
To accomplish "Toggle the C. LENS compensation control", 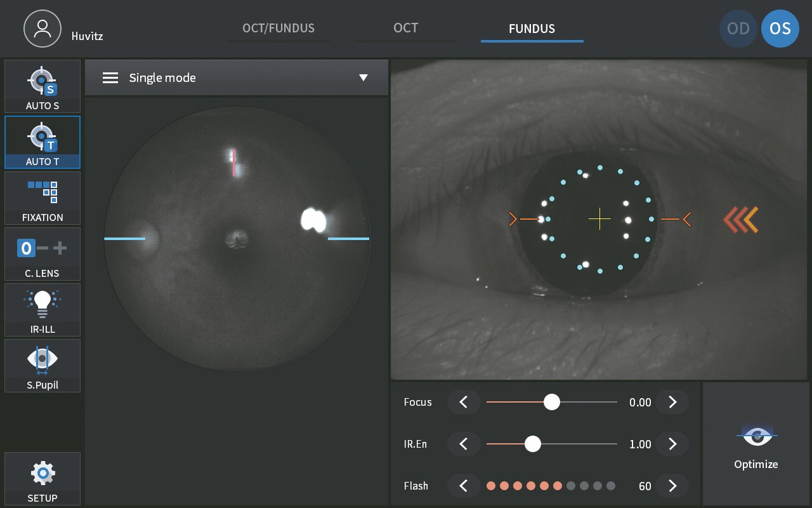I will [x=43, y=254].
